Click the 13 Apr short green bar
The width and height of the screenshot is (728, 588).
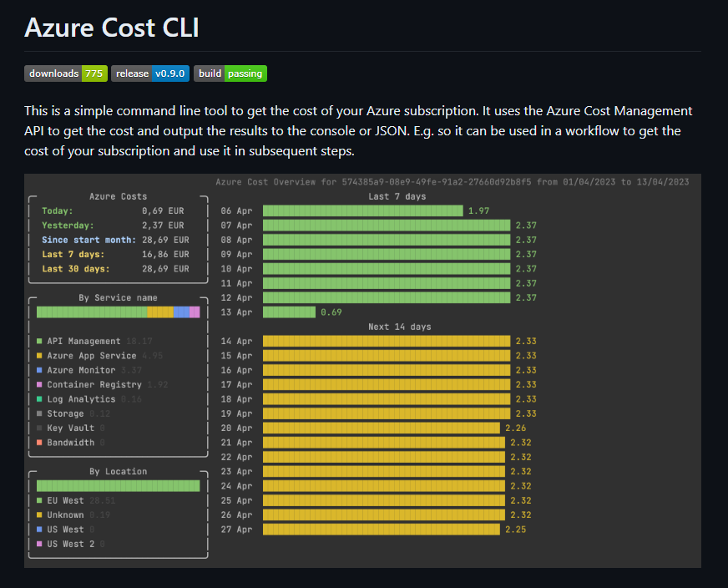coord(289,312)
